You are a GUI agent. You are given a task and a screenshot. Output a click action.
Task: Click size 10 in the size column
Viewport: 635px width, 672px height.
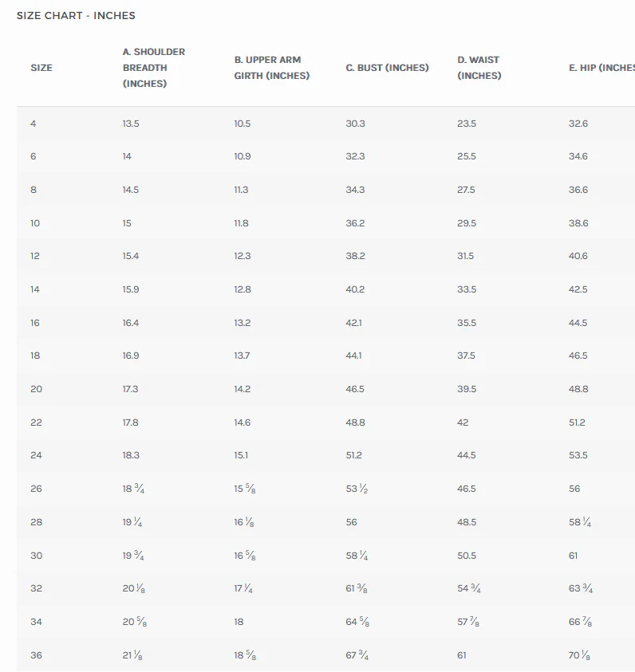click(35, 223)
